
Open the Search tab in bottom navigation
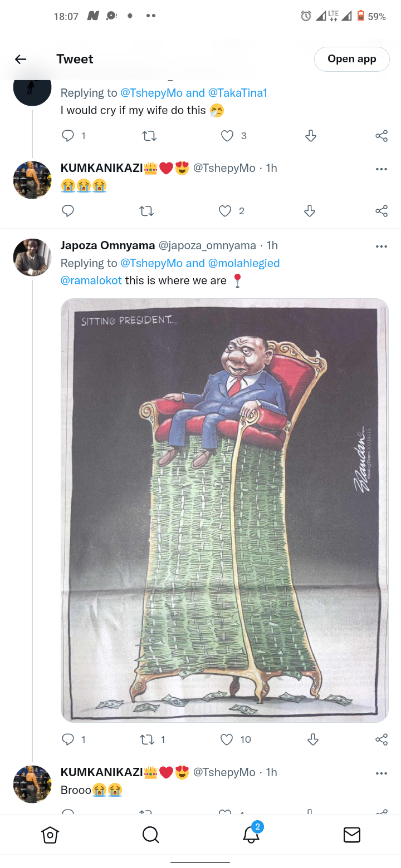(150, 835)
